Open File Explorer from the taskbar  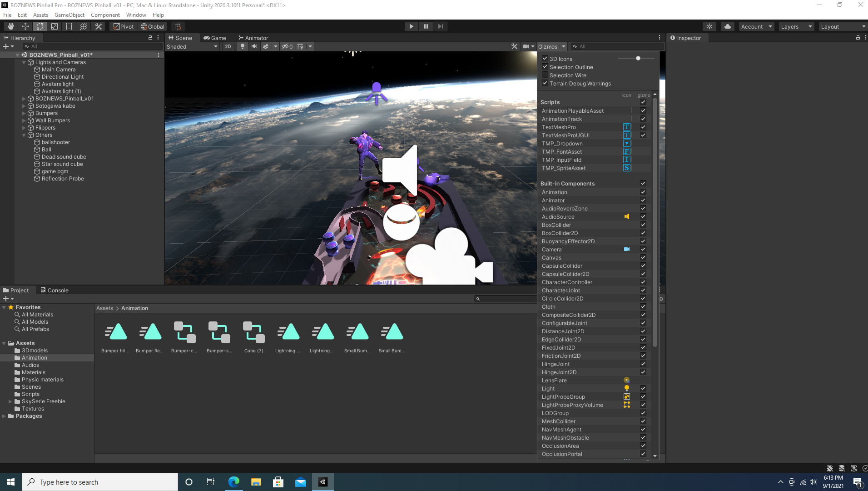[256, 482]
